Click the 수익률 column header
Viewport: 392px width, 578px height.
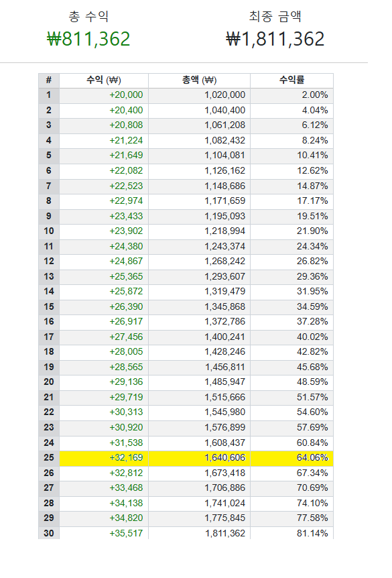291,80
